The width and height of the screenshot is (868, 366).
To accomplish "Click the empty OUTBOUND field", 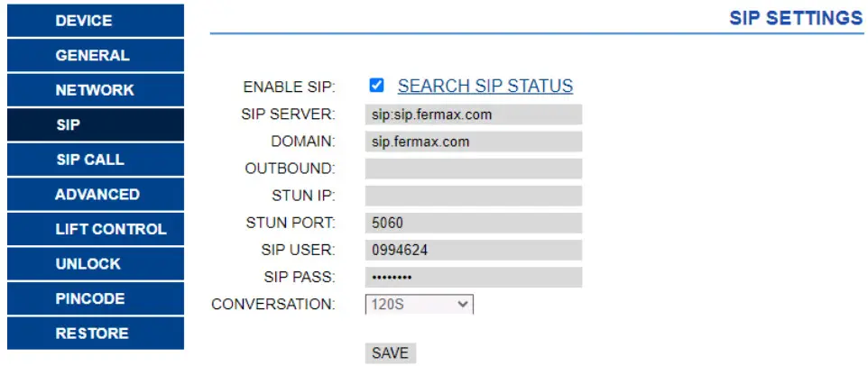I will pos(473,169).
